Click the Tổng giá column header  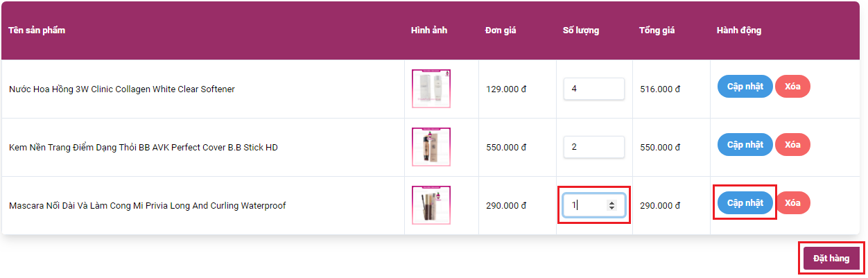click(657, 31)
